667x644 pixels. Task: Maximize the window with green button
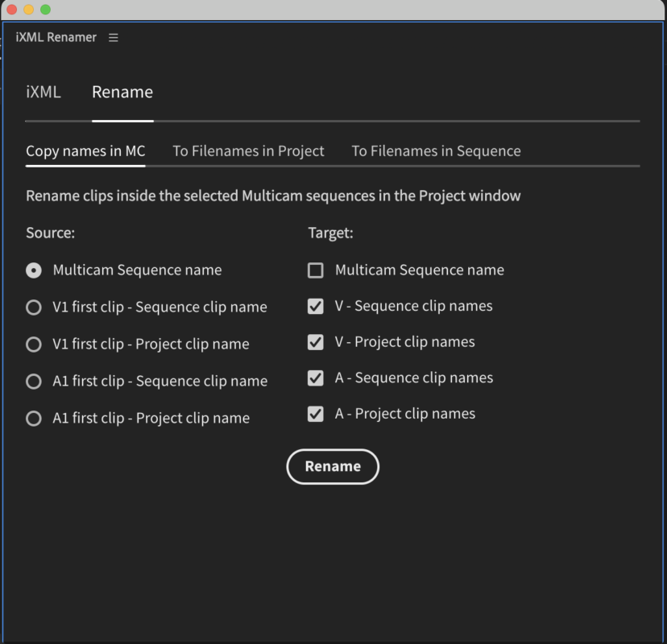coord(46,10)
